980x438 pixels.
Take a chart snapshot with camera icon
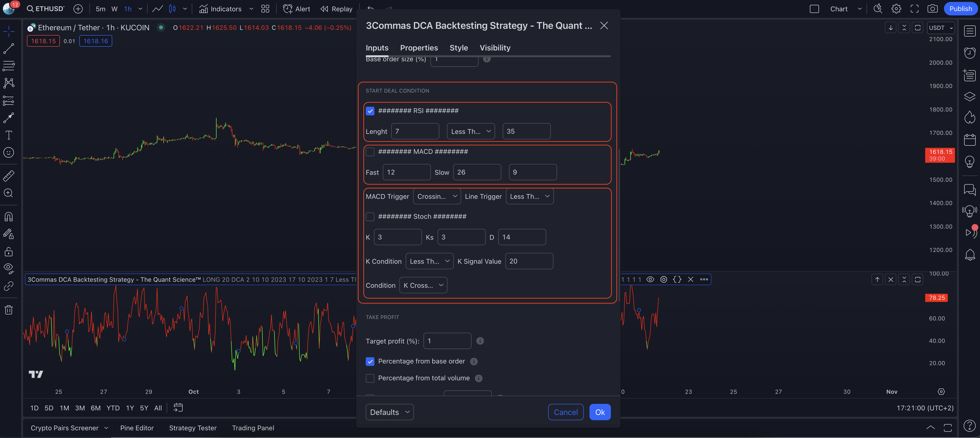[932, 9]
